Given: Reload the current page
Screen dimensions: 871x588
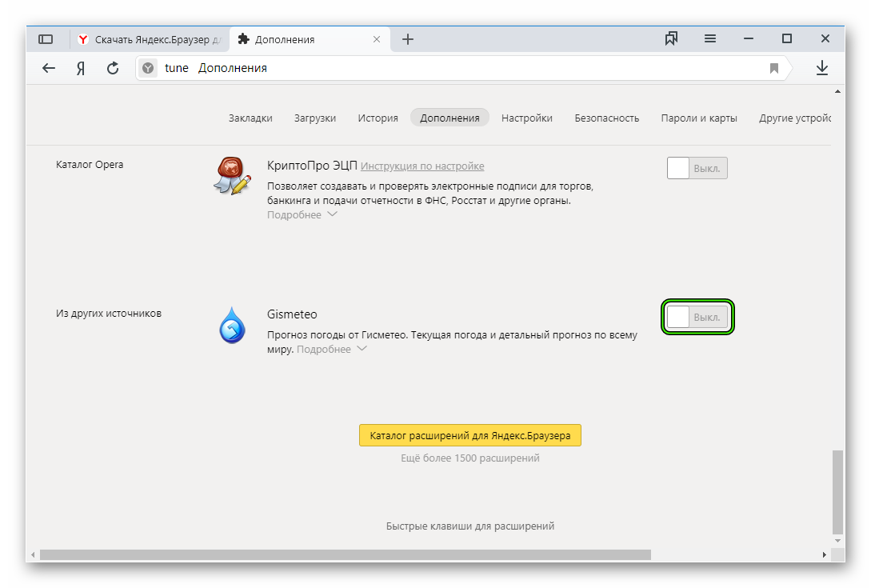Looking at the screenshot, I should [113, 68].
